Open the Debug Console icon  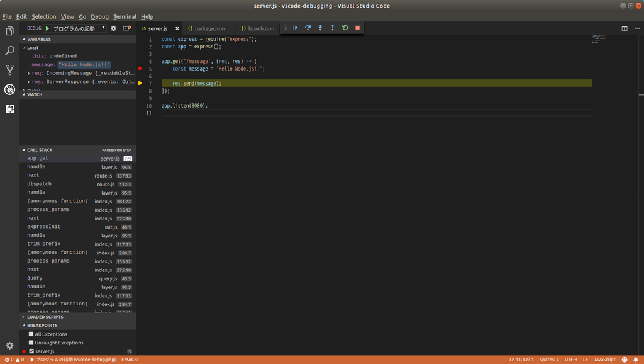tap(126, 28)
